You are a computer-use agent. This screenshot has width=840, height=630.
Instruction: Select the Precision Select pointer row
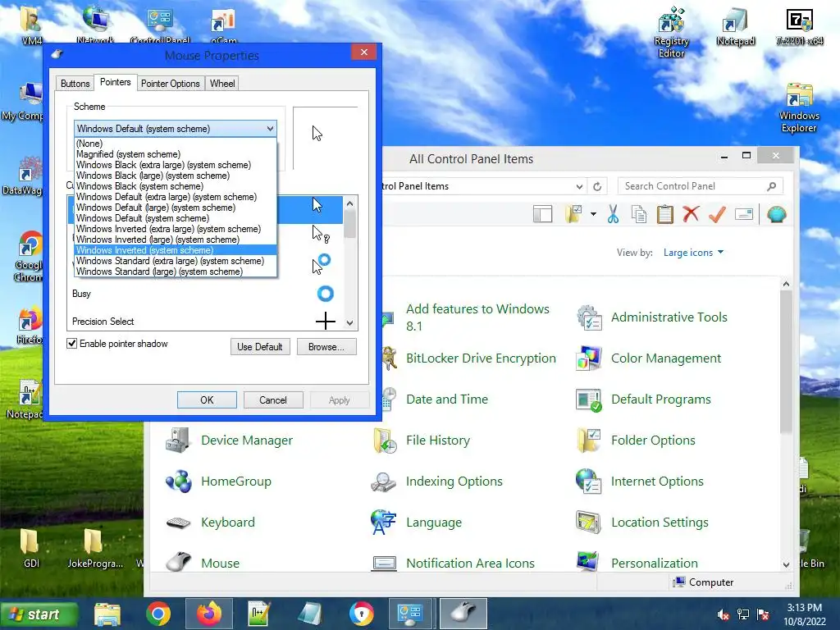pyautogui.click(x=205, y=322)
